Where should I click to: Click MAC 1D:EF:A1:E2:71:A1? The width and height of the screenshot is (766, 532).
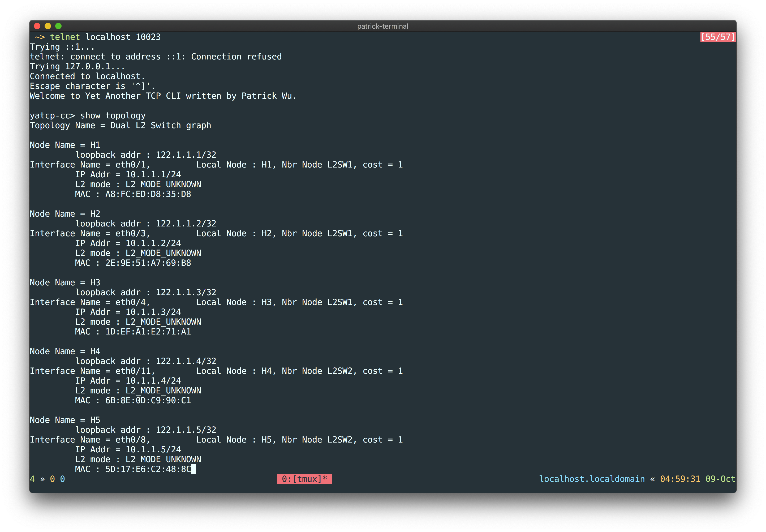[133, 332]
